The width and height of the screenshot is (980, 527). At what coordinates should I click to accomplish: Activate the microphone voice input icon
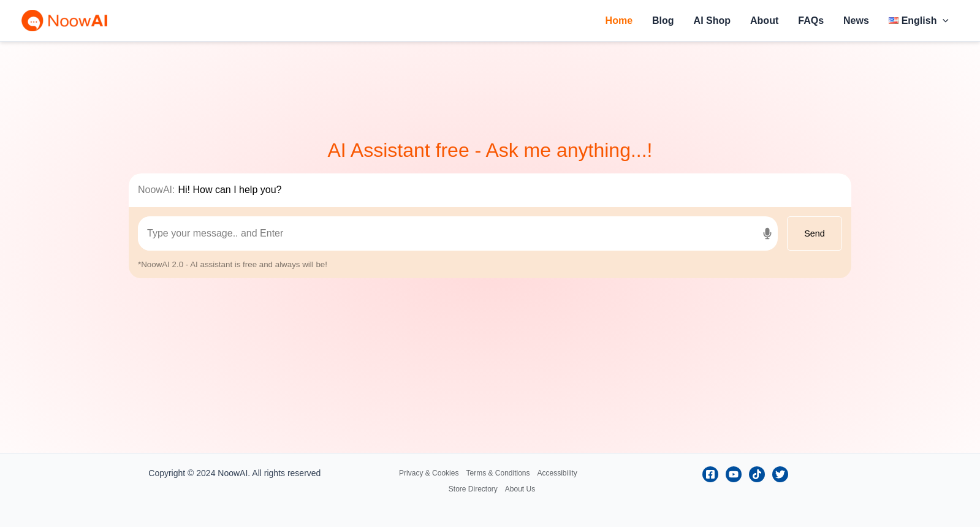767,233
